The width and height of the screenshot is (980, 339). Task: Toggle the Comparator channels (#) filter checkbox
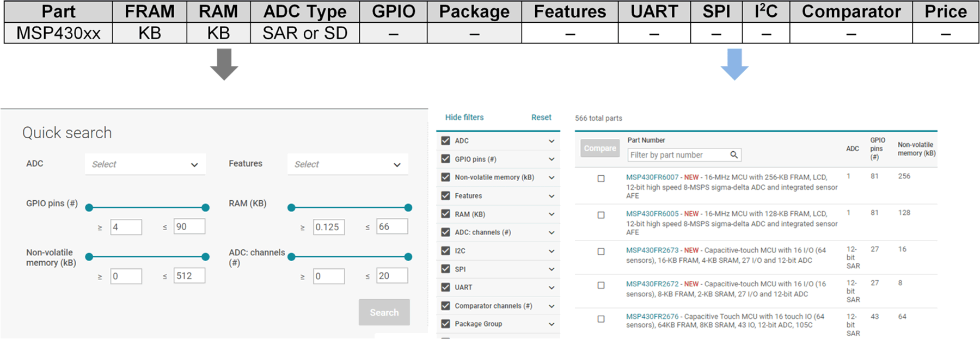click(445, 306)
